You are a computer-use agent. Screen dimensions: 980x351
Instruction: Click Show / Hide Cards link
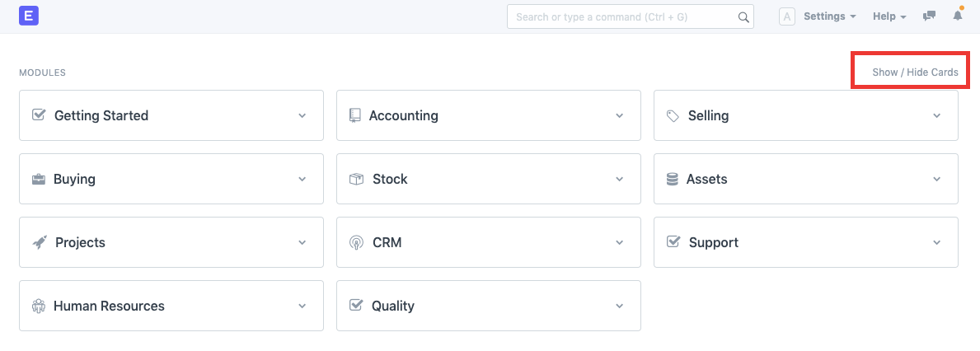pyautogui.click(x=915, y=73)
